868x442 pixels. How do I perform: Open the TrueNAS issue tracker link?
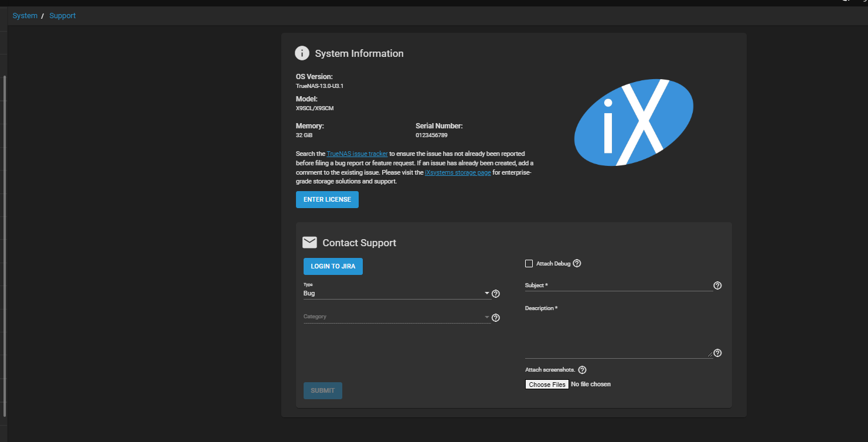[x=357, y=154]
